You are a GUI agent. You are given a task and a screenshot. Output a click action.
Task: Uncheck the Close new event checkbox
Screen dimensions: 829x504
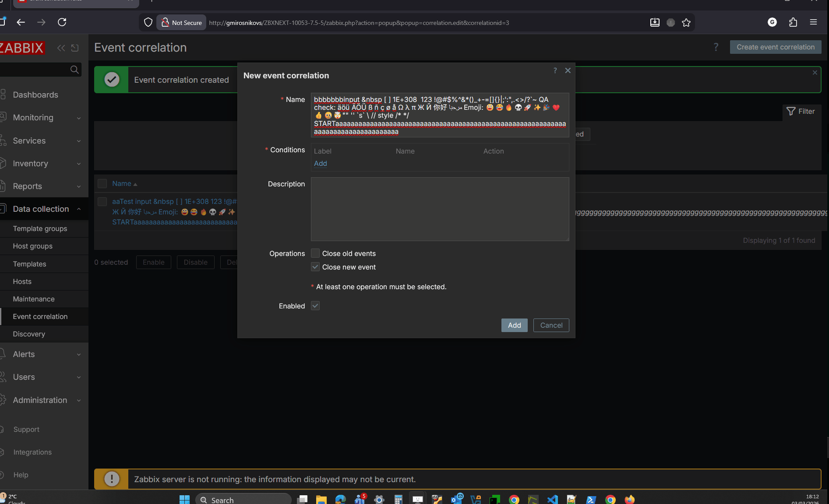tap(315, 267)
